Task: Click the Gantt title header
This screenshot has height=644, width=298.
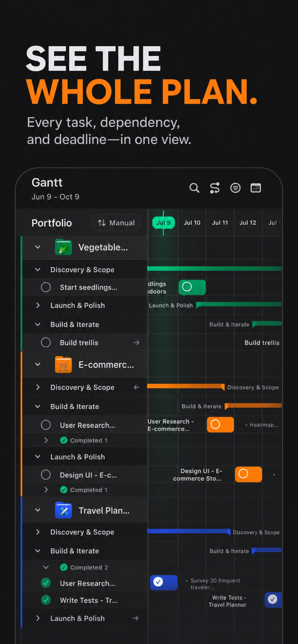Action: 47,182
